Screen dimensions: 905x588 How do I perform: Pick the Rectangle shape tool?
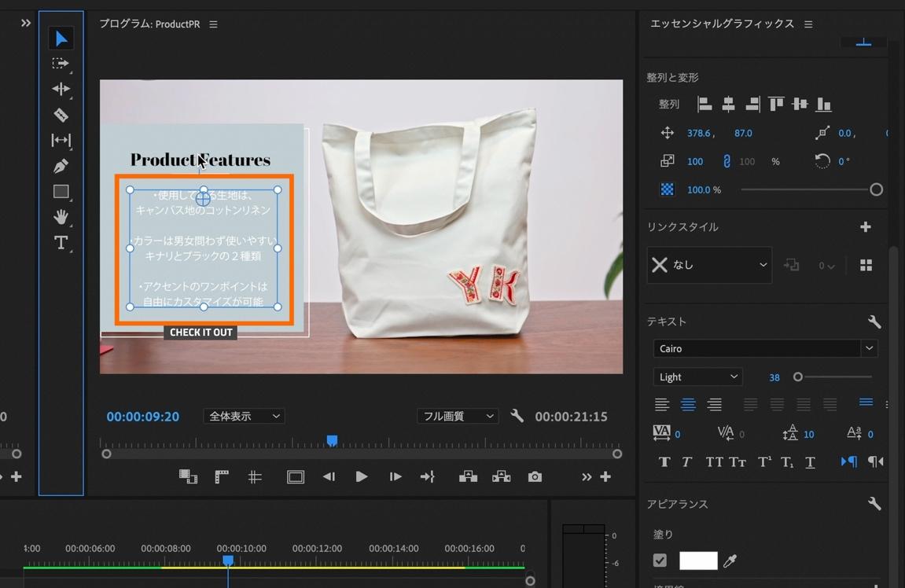pyautogui.click(x=61, y=192)
